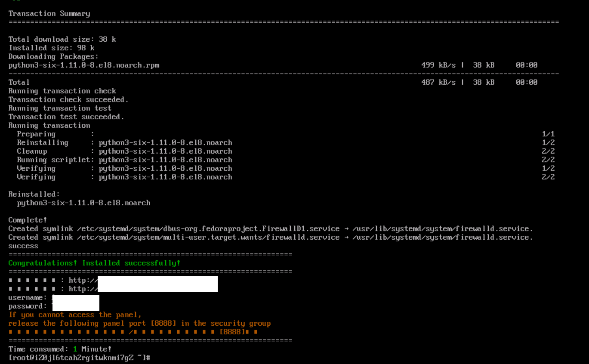This screenshot has height=364, width=589.
Task: Click the "password:" label
Action: tap(28, 306)
